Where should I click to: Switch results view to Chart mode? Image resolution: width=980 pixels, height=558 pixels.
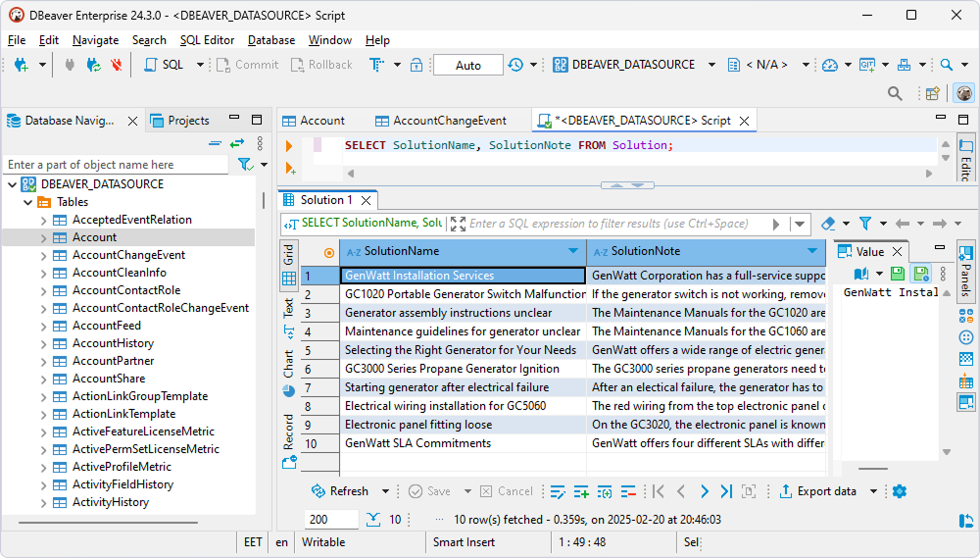pos(289,365)
